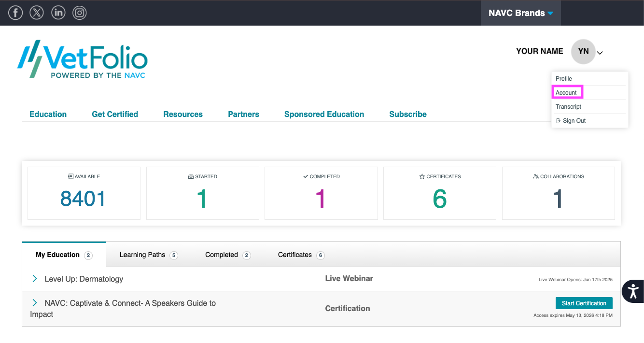Open the accessibility widget icon
This screenshot has width=644, height=343.
(x=633, y=291)
